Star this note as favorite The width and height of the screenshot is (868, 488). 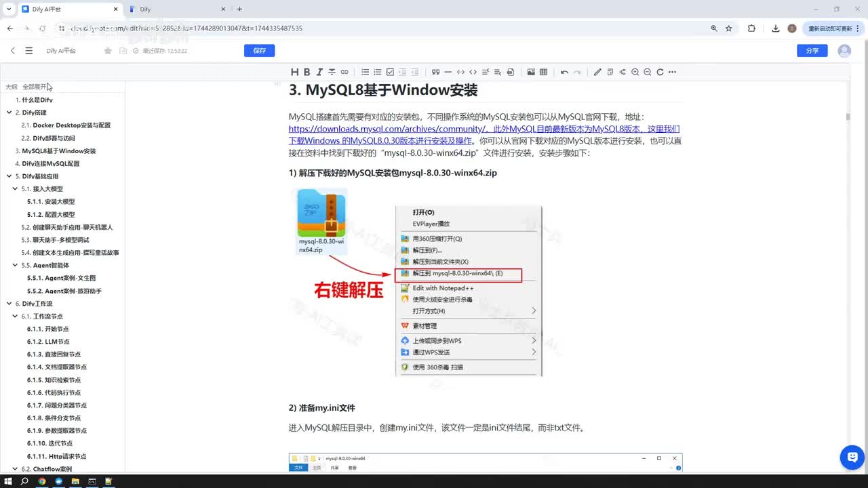click(x=108, y=51)
